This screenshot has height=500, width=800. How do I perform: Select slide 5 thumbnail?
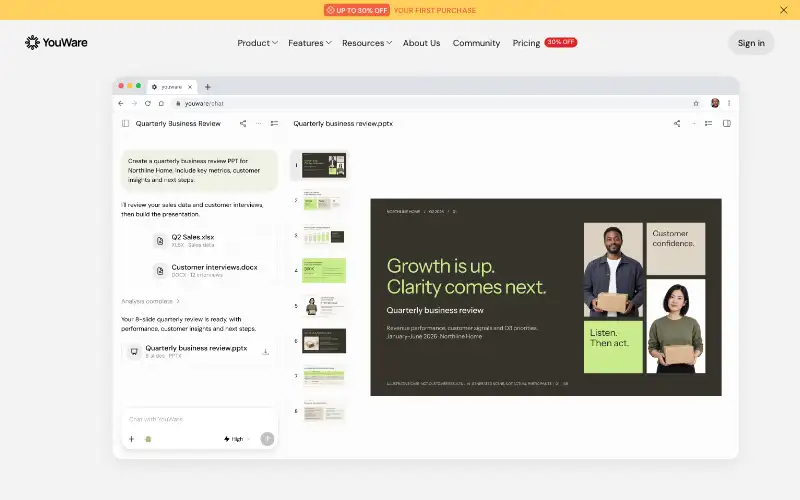coord(323,306)
